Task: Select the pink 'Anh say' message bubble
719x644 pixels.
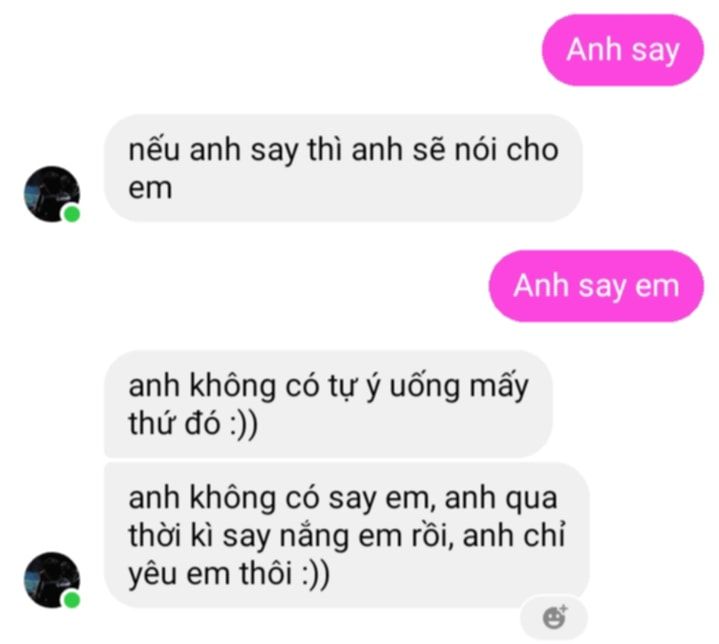Action: (622, 50)
